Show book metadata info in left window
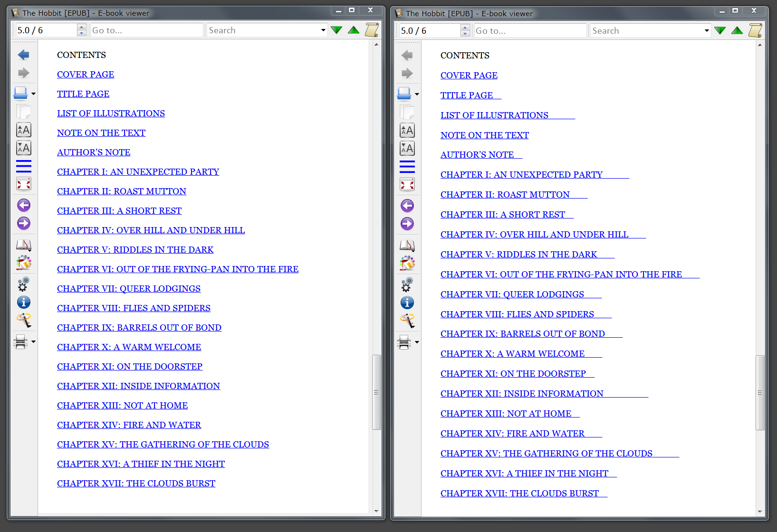777x532 pixels. pos(24,302)
